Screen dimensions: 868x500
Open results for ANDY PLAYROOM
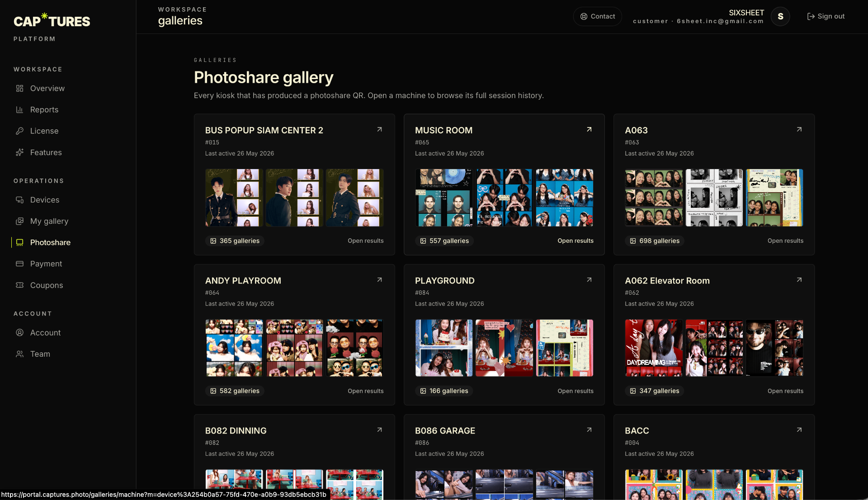click(x=365, y=391)
